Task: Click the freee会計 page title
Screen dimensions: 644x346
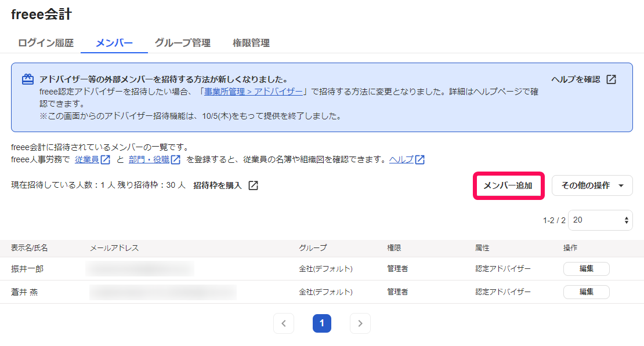Action: pyautogui.click(x=41, y=14)
